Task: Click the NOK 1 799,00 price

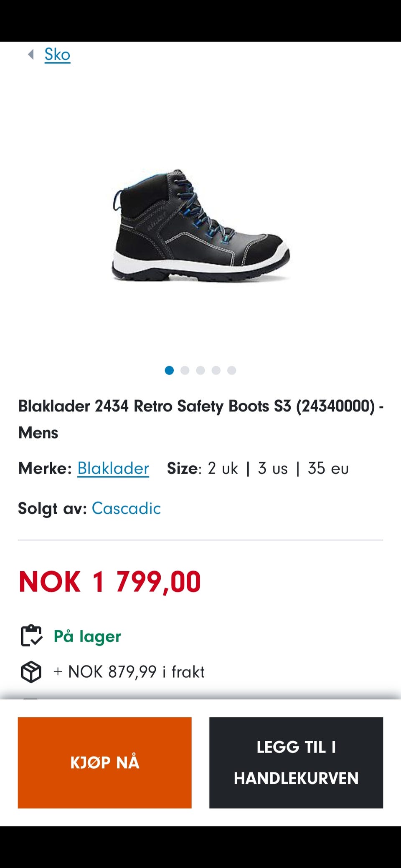Action: 110,582
